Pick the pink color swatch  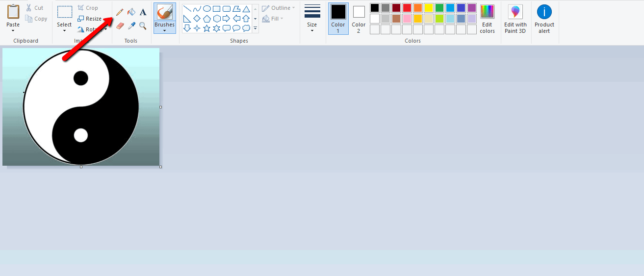(407, 19)
